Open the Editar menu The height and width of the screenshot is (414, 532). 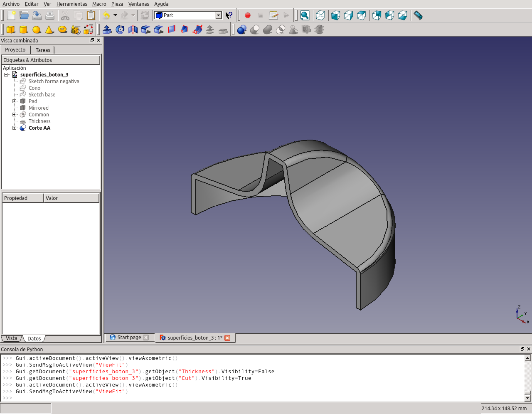32,4
